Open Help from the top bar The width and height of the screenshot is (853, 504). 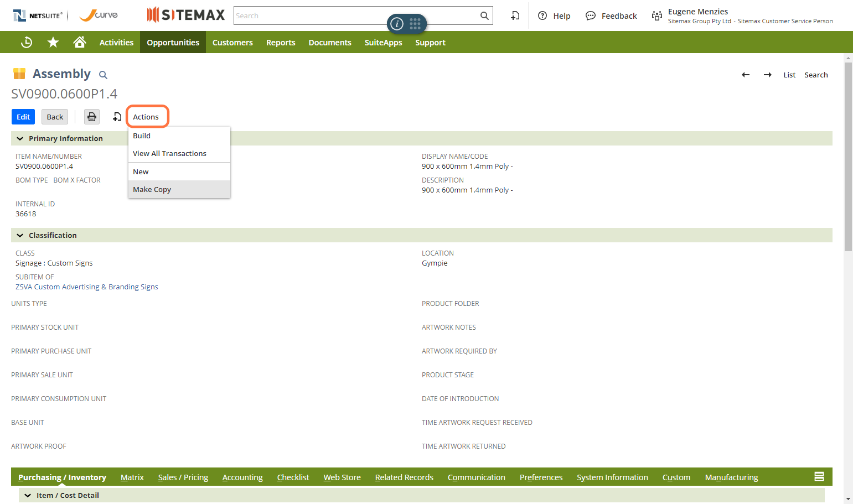pyautogui.click(x=554, y=15)
